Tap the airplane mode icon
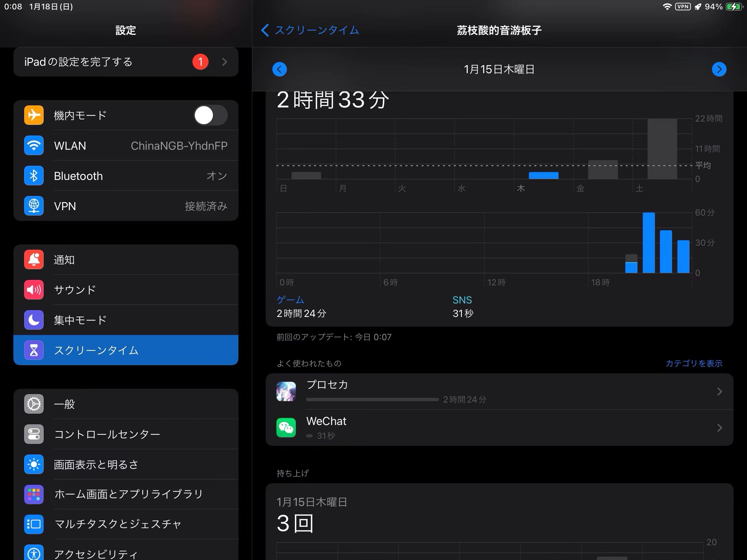 pyautogui.click(x=34, y=115)
